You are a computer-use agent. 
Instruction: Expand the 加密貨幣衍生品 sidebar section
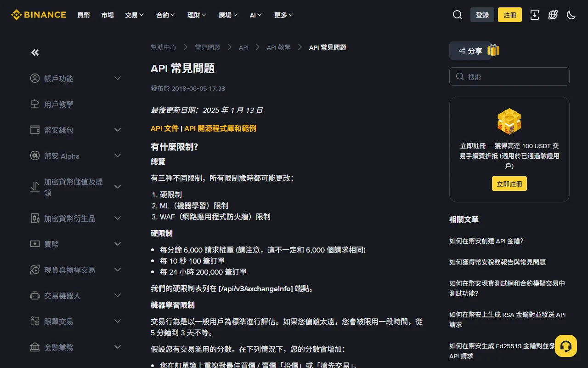[x=118, y=218]
